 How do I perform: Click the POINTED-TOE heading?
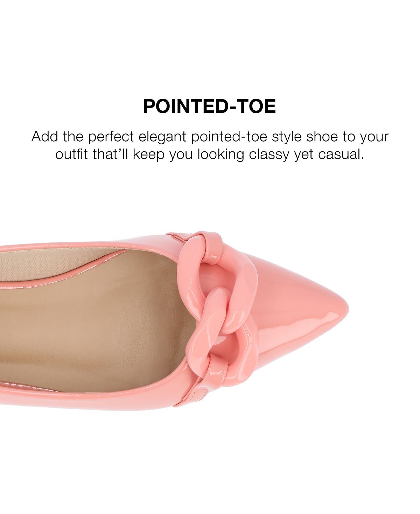point(209,106)
